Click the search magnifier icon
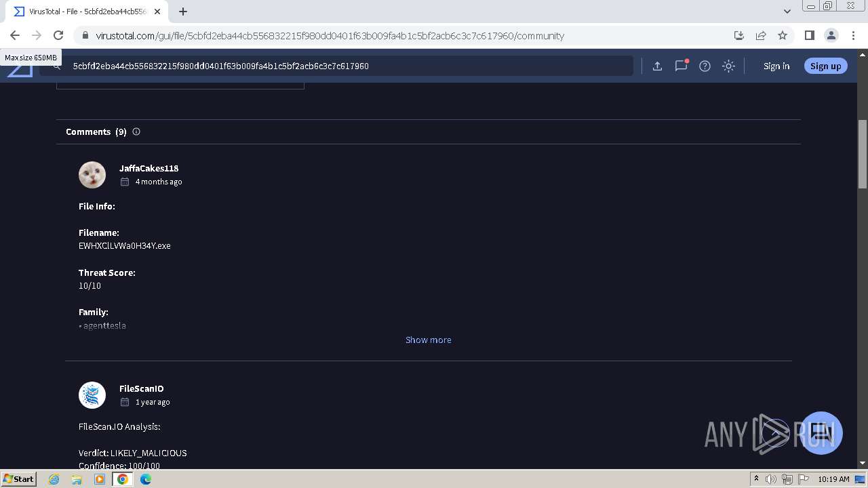Viewport: 868px width, 488px height. click(57, 66)
